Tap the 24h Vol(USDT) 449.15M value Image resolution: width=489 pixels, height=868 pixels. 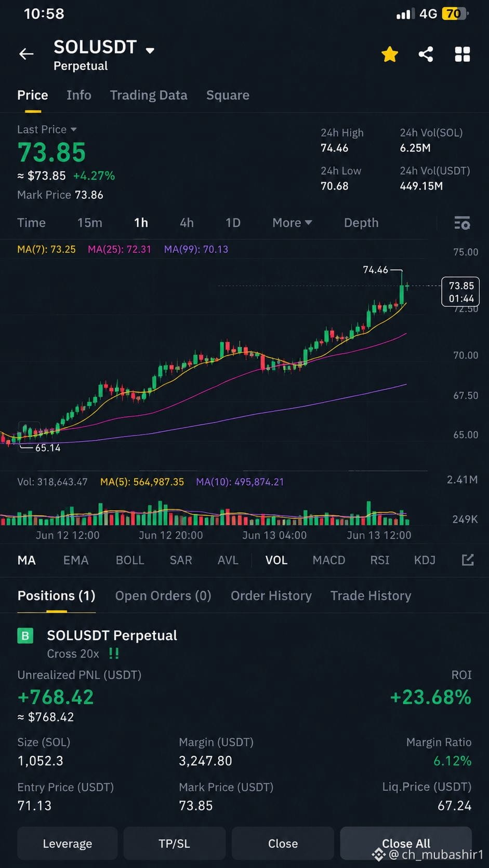point(421,186)
